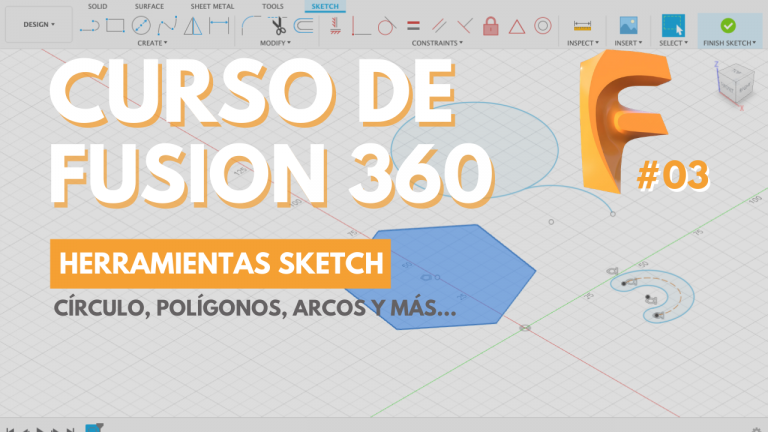
Task: Expand the INSPECT menu
Action: (x=582, y=43)
